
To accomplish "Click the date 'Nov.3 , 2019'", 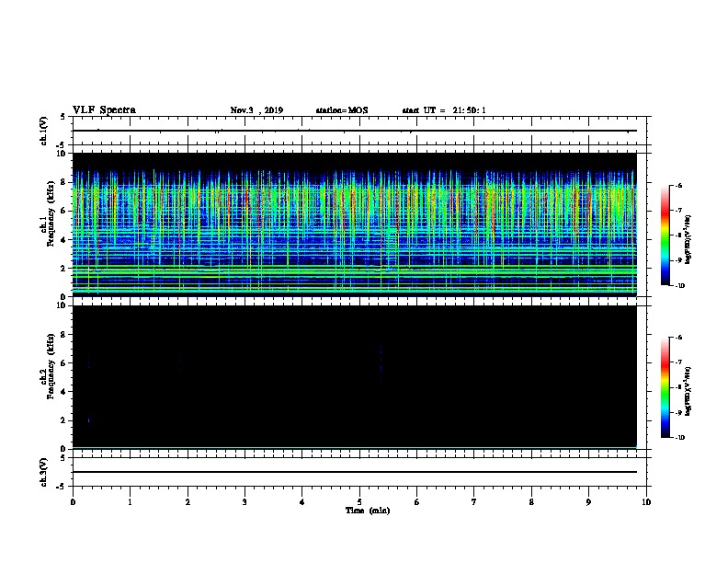I will coord(256,110).
